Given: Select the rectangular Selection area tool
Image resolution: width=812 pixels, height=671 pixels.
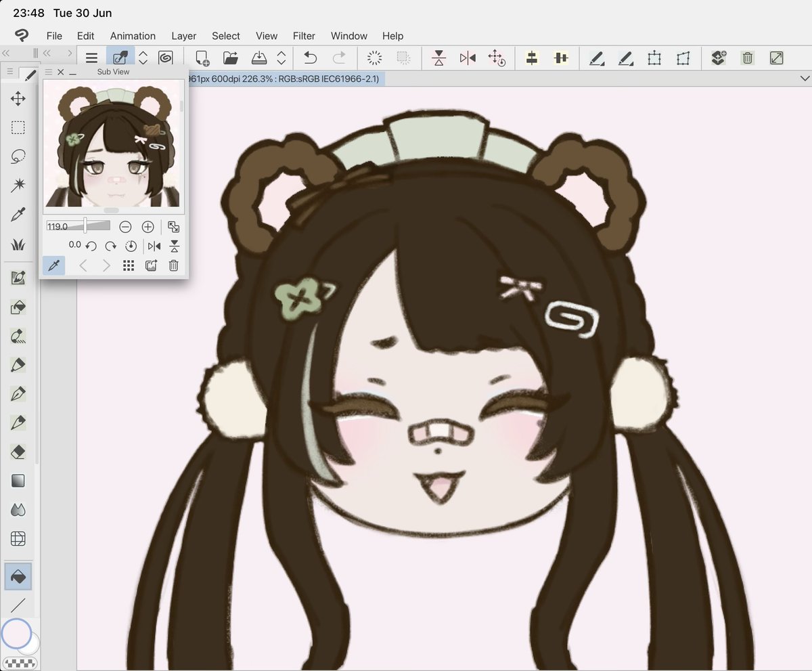Looking at the screenshot, I should 18,128.
